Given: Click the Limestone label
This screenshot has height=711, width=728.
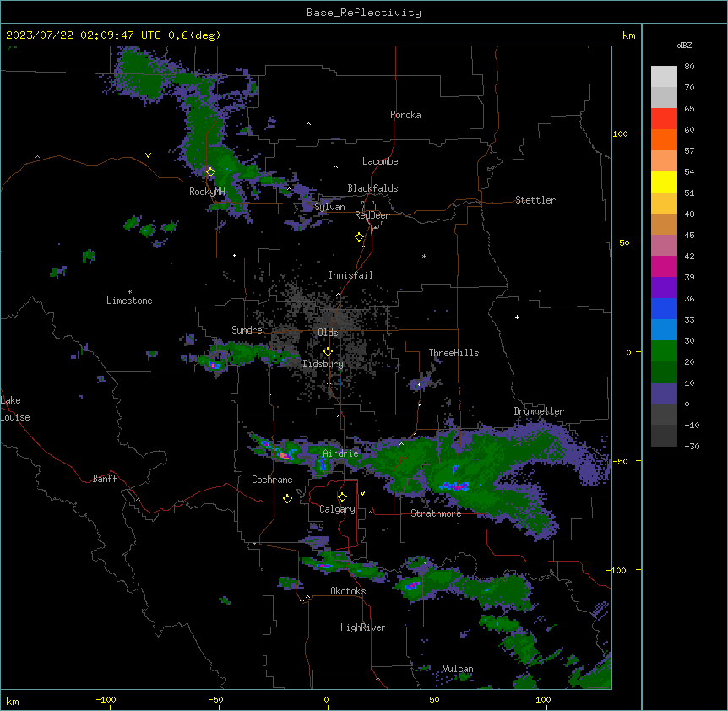Looking at the screenshot, I should (129, 301).
